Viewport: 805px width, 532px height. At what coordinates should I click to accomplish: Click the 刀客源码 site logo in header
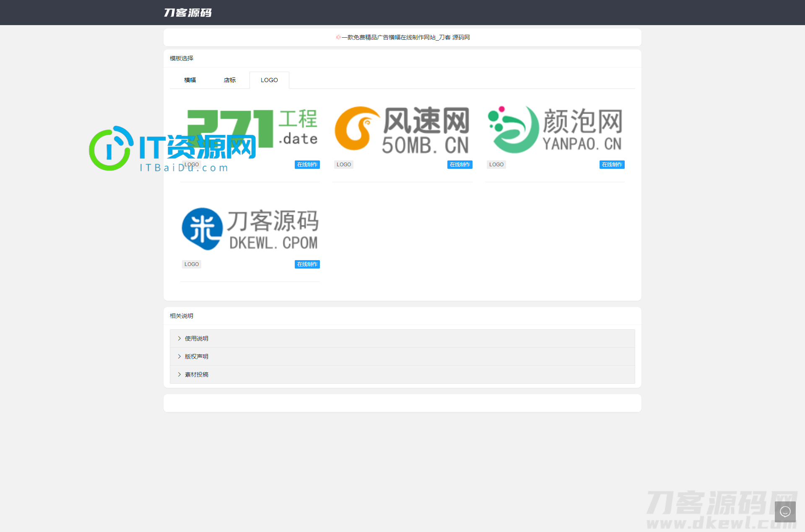click(x=187, y=13)
